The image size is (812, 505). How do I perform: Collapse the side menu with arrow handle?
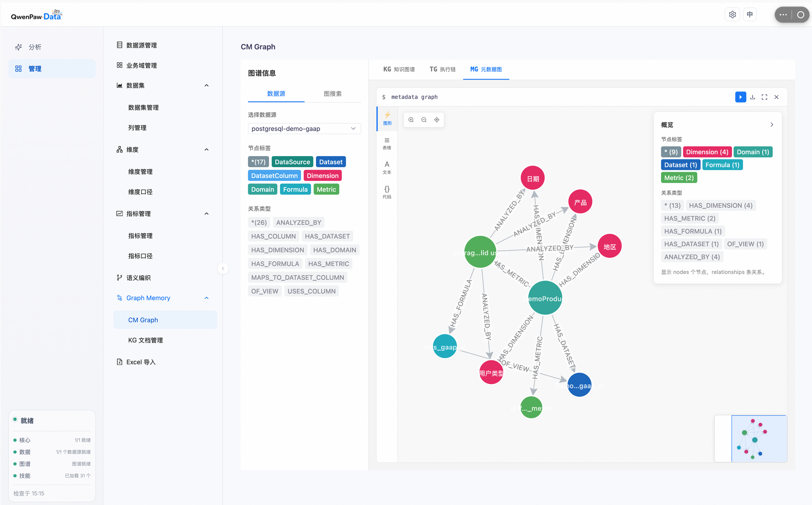click(x=223, y=268)
